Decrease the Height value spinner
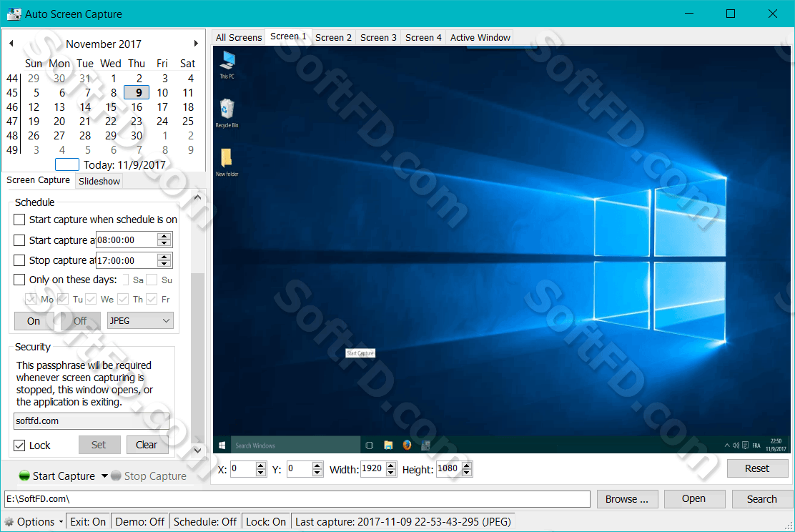 click(467, 473)
